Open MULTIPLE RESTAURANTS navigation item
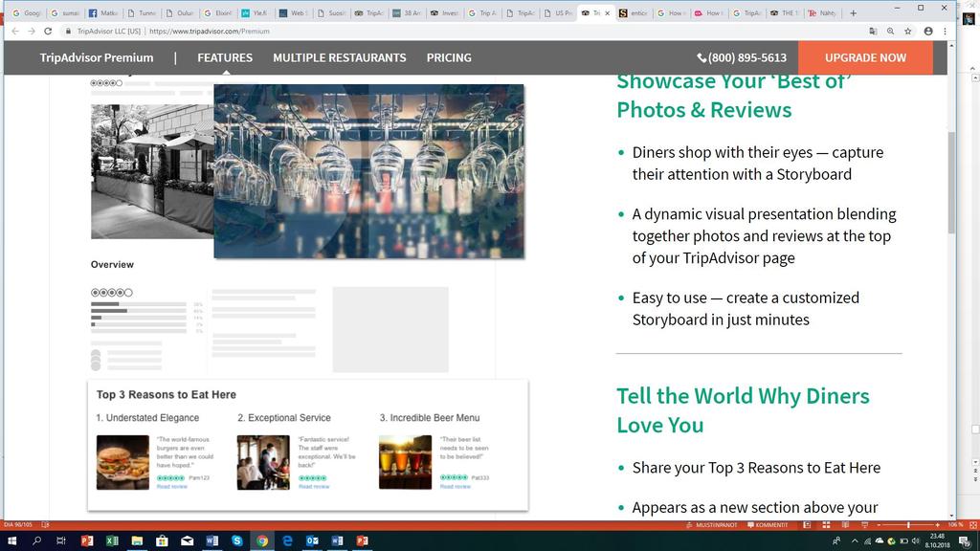980x551 pixels. 340,57
